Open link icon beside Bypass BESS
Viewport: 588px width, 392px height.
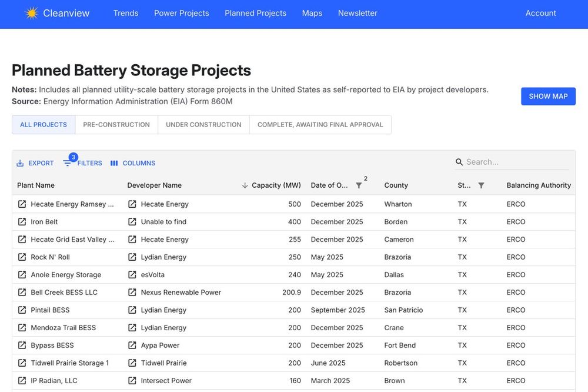click(x=22, y=345)
